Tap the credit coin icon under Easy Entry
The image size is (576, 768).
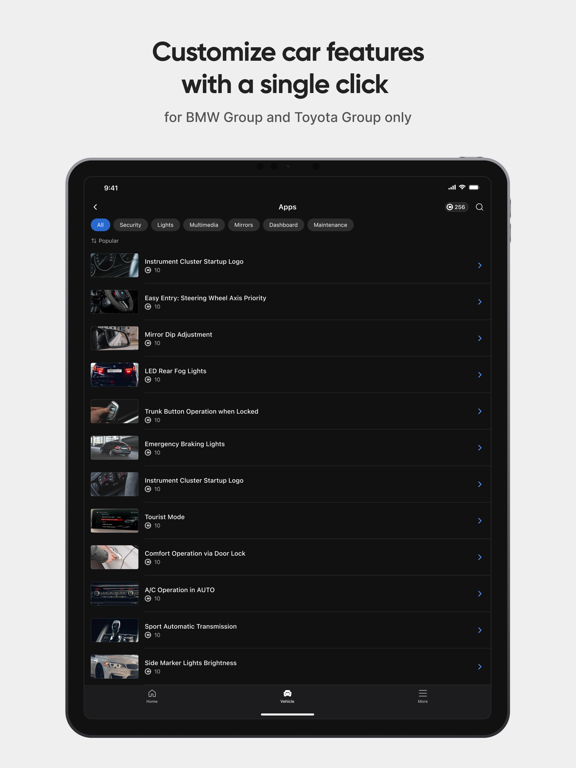(148, 307)
